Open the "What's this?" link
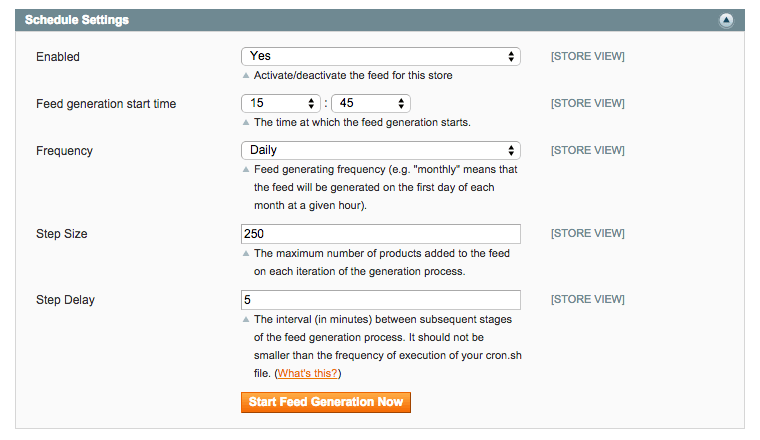Screen dimensions: 760x440 tap(308, 373)
